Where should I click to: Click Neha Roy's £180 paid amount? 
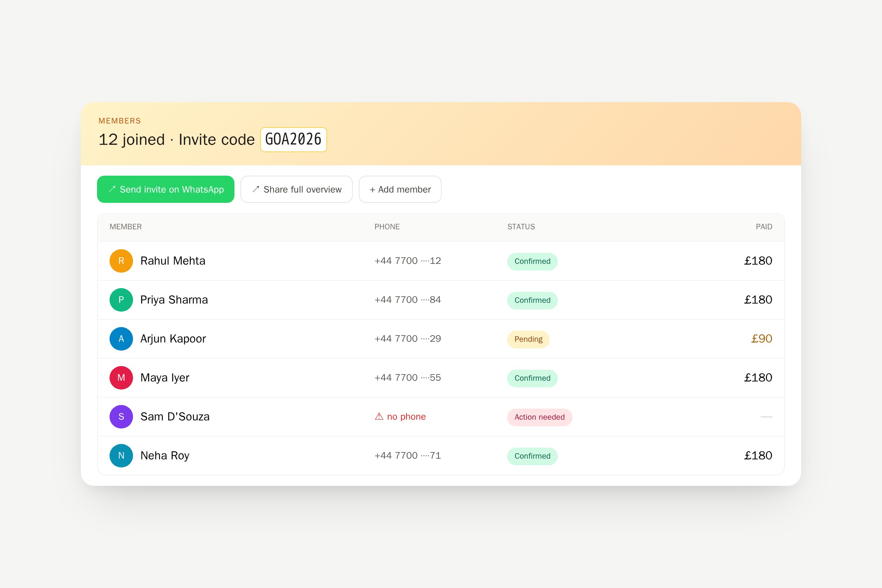click(758, 456)
